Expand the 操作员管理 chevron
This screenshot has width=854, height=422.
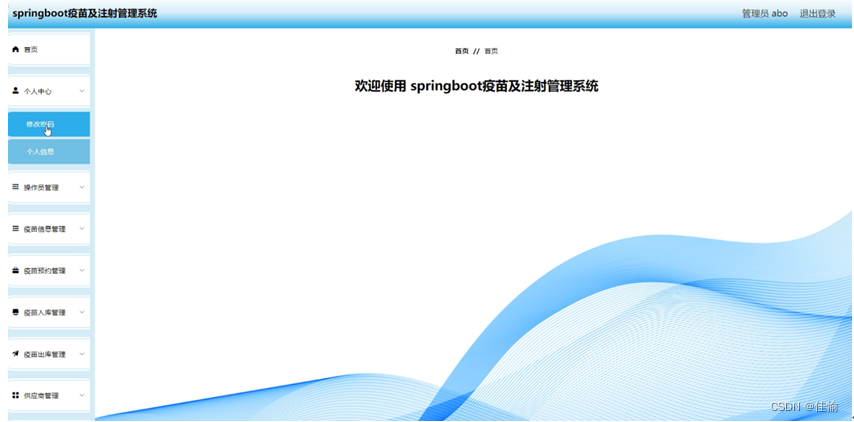82,187
